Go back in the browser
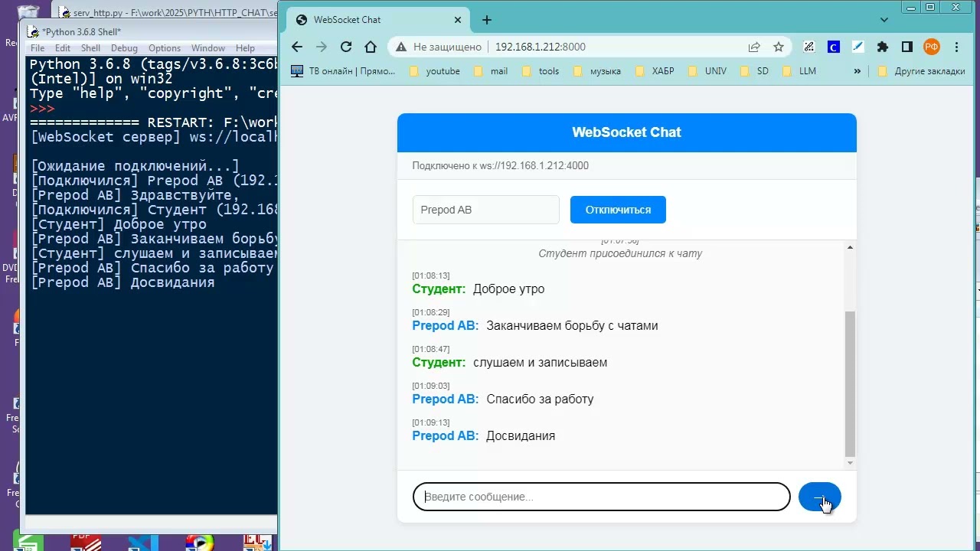 297,47
